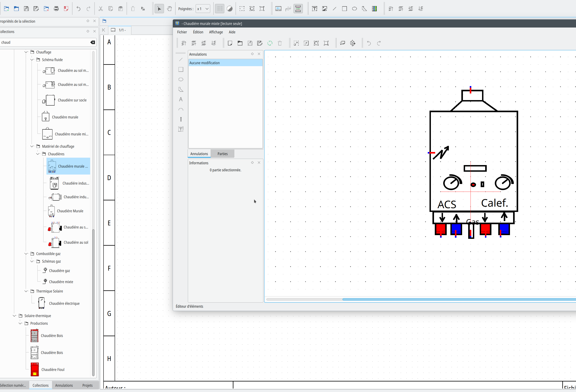
Task: Click the colored columns table icon in main toolbar
Action: coord(374,9)
